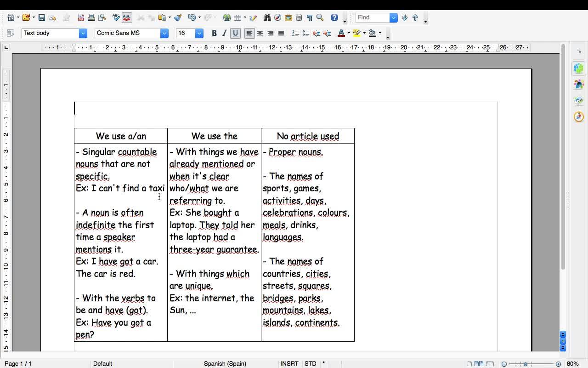588x368 pixels.
Task: Toggle AutoSpellcheck red-underline ABC button
Action: [127, 17]
